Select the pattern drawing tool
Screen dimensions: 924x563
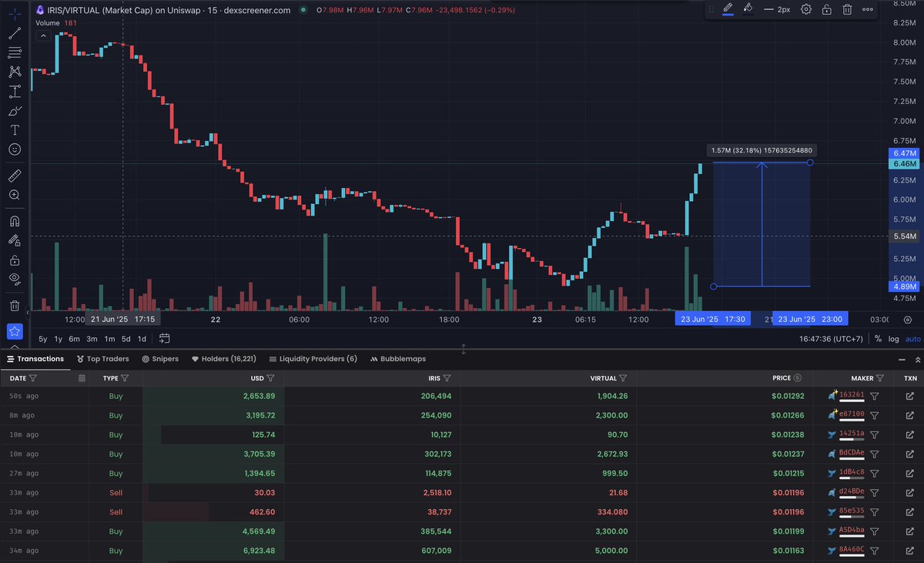point(15,72)
